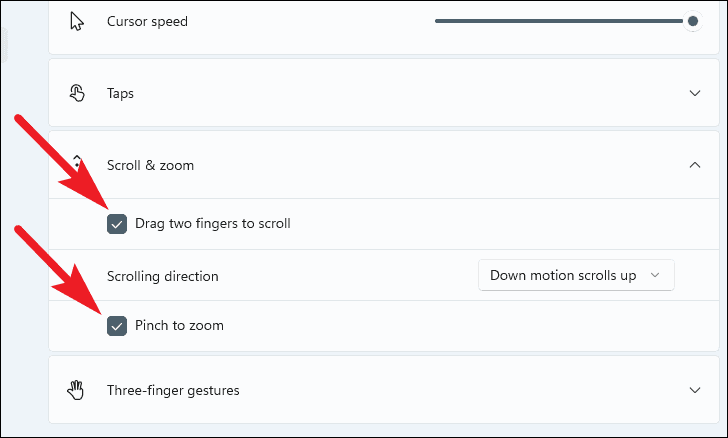This screenshot has width=728, height=438.
Task: Click the Cursor speed slider thumb
Action: pos(692,21)
